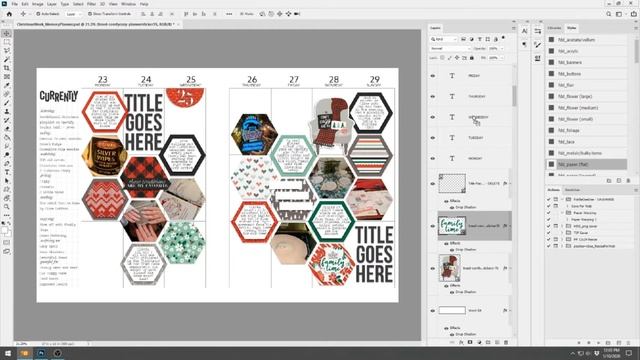Open the Character panel icon in side strip
640x360 pixels.
click(x=524, y=31)
